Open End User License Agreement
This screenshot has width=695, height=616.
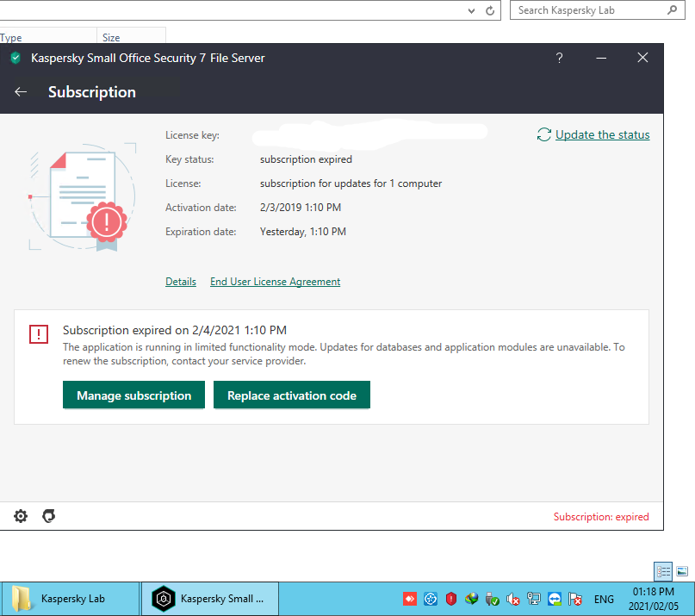click(x=275, y=281)
